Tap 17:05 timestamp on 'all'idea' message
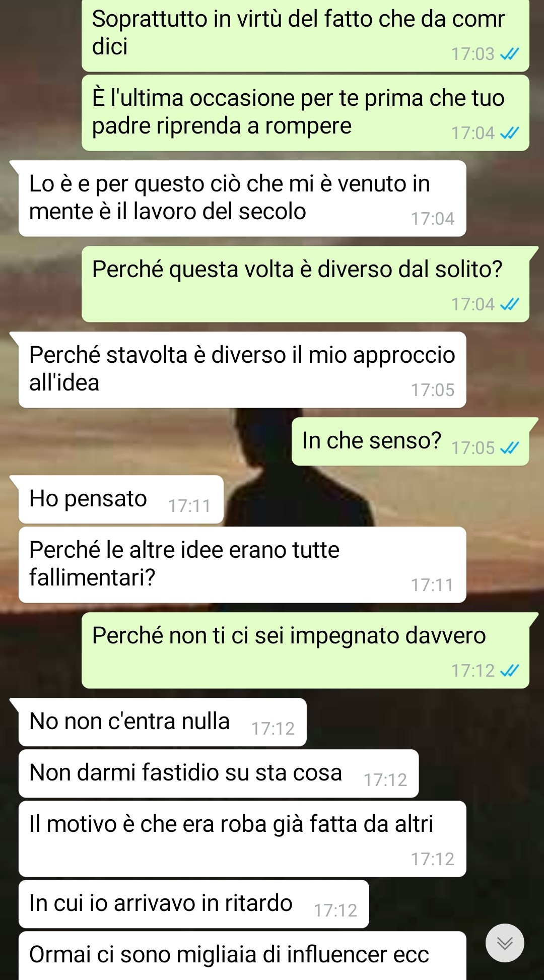This screenshot has height=980, width=544. (433, 390)
